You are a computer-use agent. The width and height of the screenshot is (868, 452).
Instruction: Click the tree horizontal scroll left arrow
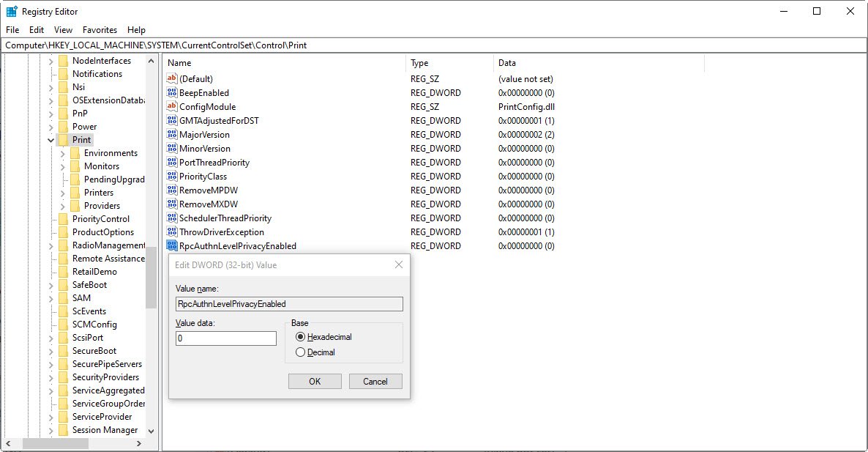[8, 444]
